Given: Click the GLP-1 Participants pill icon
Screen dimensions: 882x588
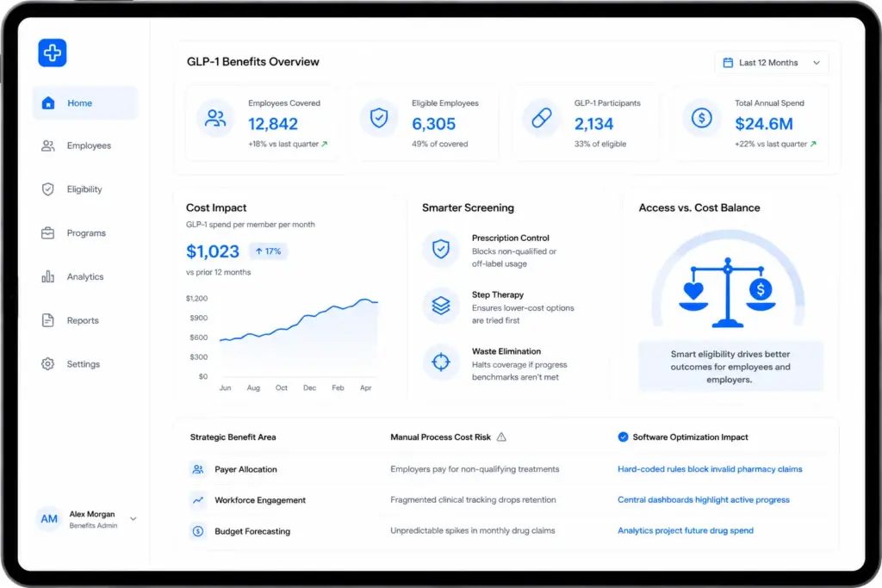Looking at the screenshot, I should [x=541, y=118].
